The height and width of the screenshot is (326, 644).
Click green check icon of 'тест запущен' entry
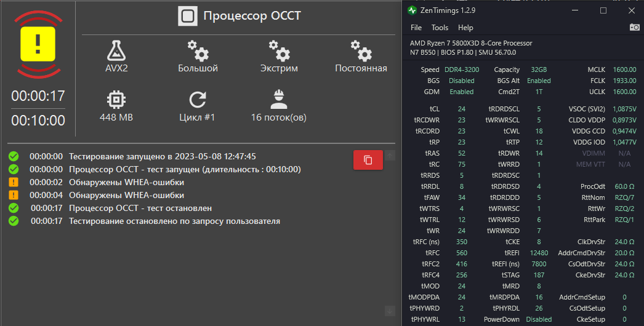coord(14,169)
